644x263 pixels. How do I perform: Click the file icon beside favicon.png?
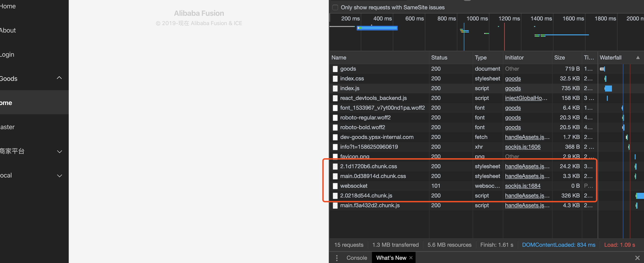335,156
